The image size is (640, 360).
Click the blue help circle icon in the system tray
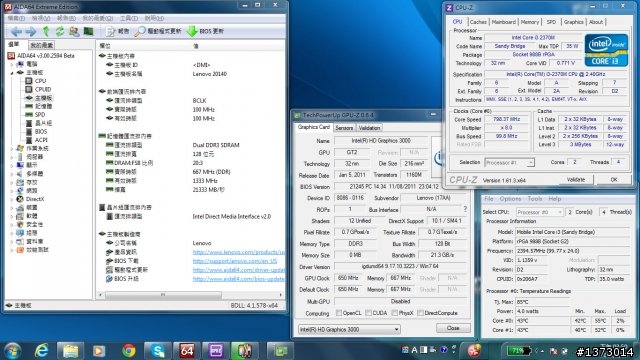(x=444, y=350)
